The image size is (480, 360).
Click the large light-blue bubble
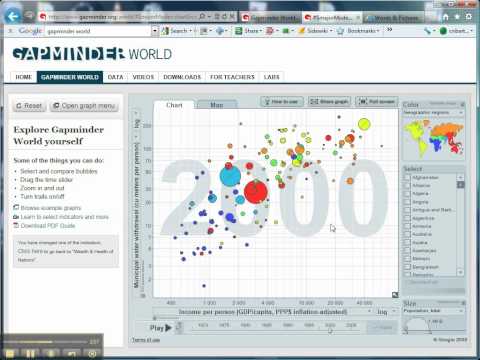pos(230,175)
